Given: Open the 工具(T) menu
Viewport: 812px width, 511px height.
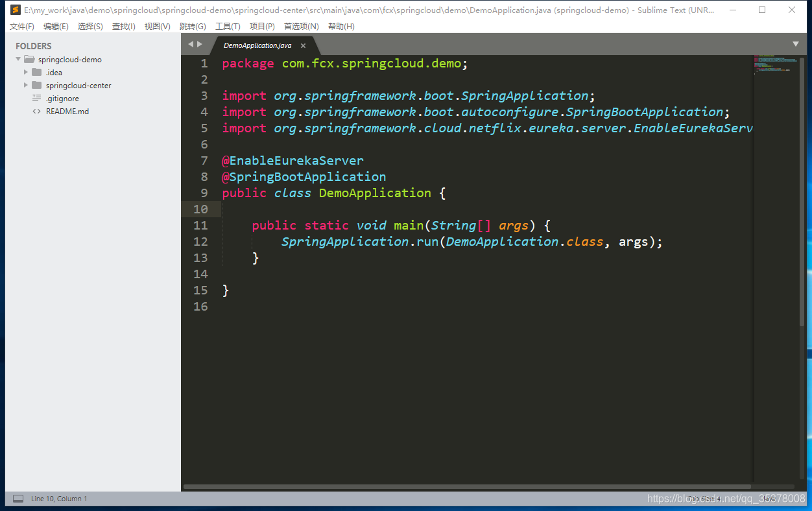Looking at the screenshot, I should click(228, 26).
